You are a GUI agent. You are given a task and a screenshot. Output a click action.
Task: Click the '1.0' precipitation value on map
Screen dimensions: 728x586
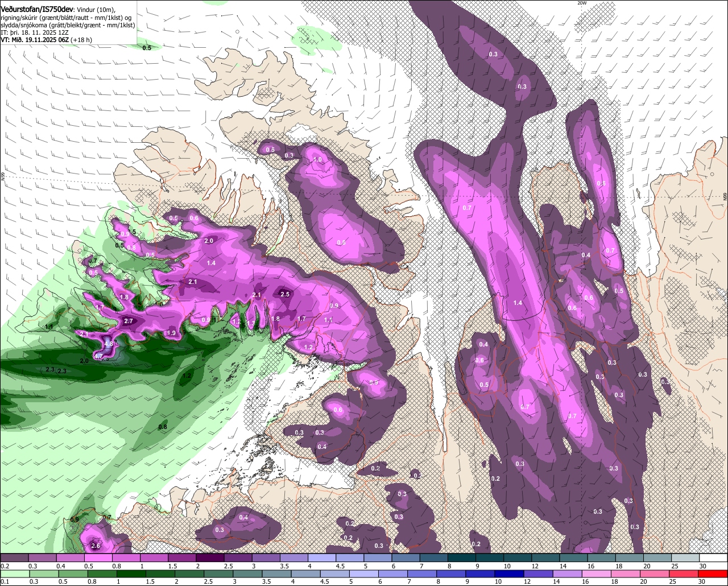coord(318,160)
